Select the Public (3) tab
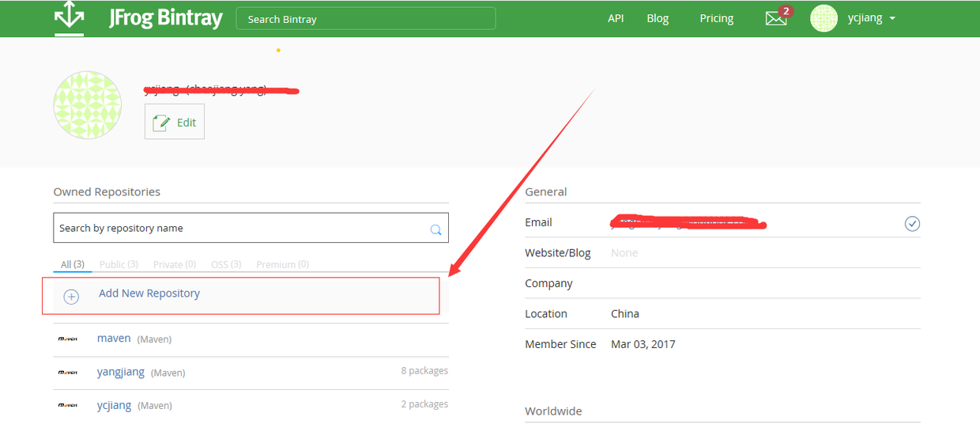The image size is (980, 428). 119,264
